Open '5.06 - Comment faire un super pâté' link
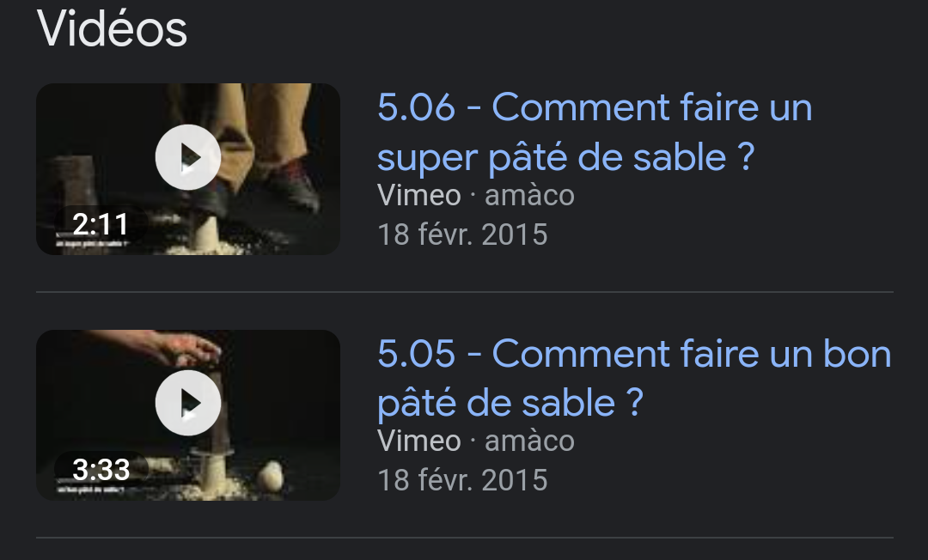This screenshot has width=928, height=560. click(x=595, y=132)
